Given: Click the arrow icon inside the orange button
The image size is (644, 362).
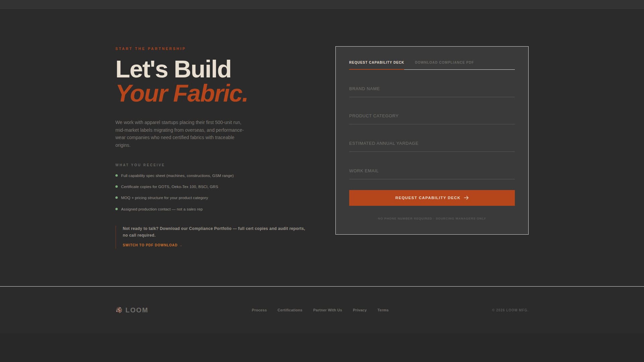Looking at the screenshot, I should [x=467, y=198].
